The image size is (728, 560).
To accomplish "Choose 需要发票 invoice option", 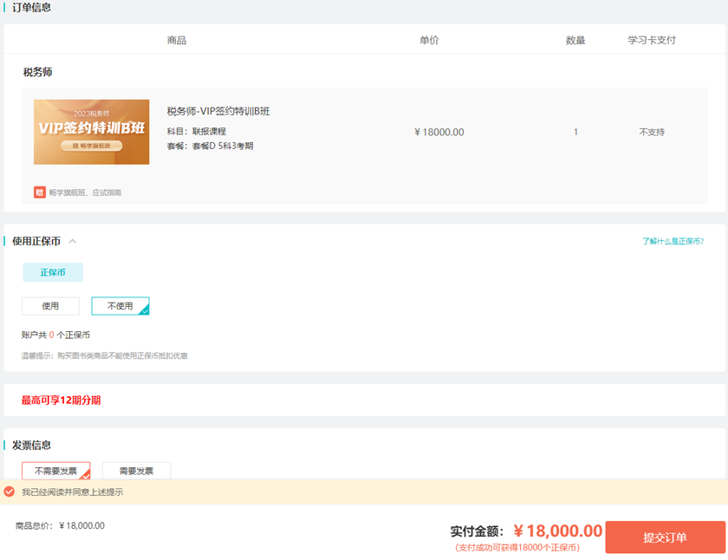I will point(136,471).
